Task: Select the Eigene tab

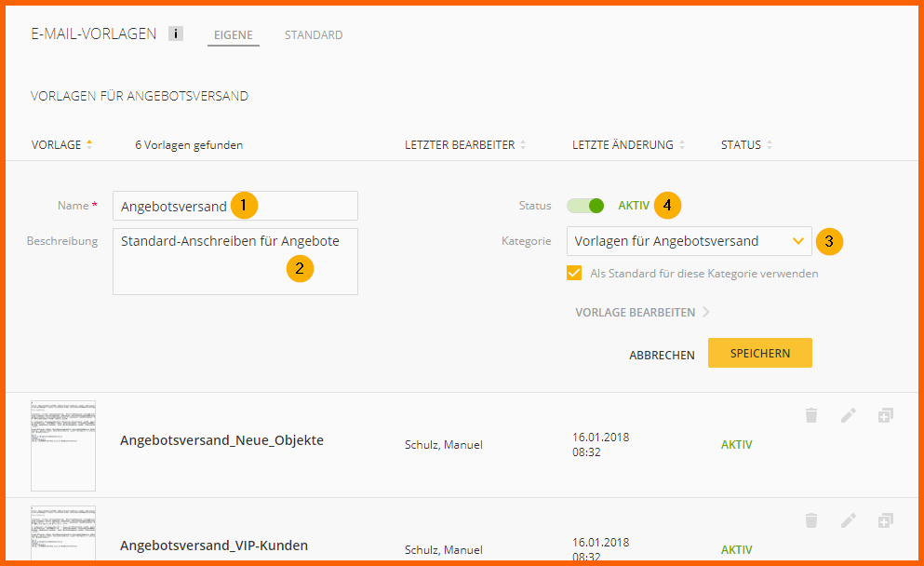Action: click(x=234, y=35)
